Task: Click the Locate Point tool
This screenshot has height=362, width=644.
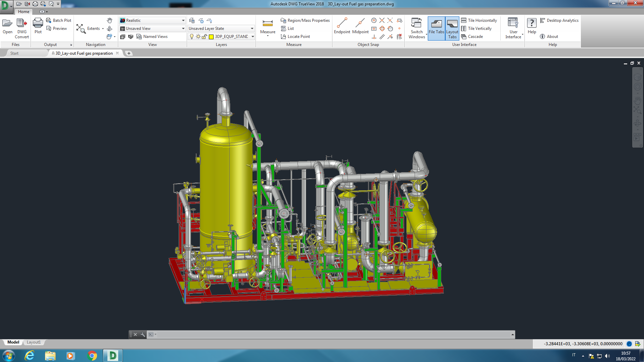Action: [x=295, y=37]
